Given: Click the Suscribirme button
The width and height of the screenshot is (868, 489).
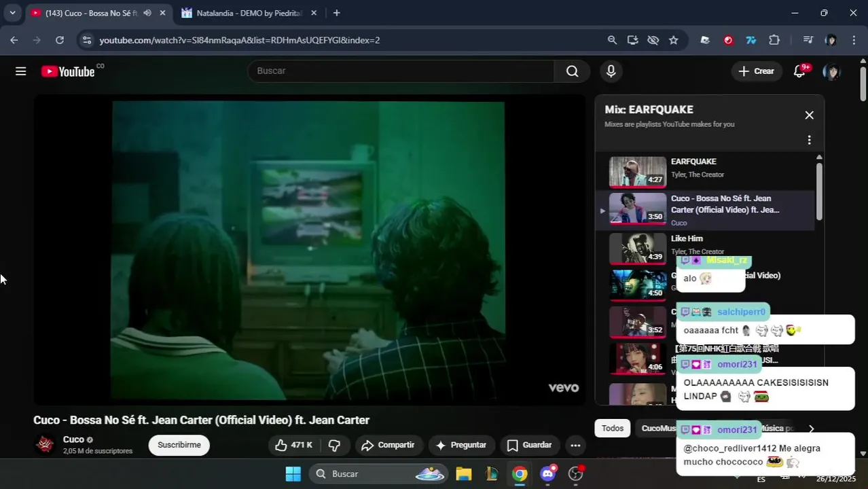Looking at the screenshot, I should (x=179, y=446).
